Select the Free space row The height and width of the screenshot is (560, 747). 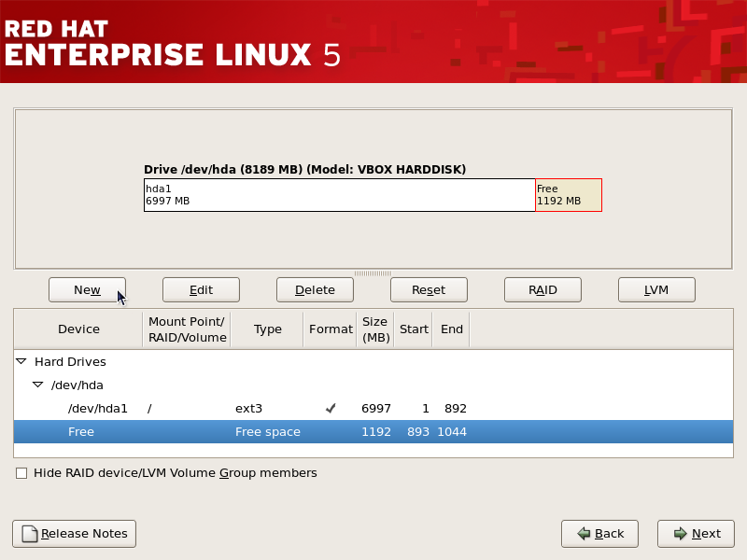(x=373, y=432)
